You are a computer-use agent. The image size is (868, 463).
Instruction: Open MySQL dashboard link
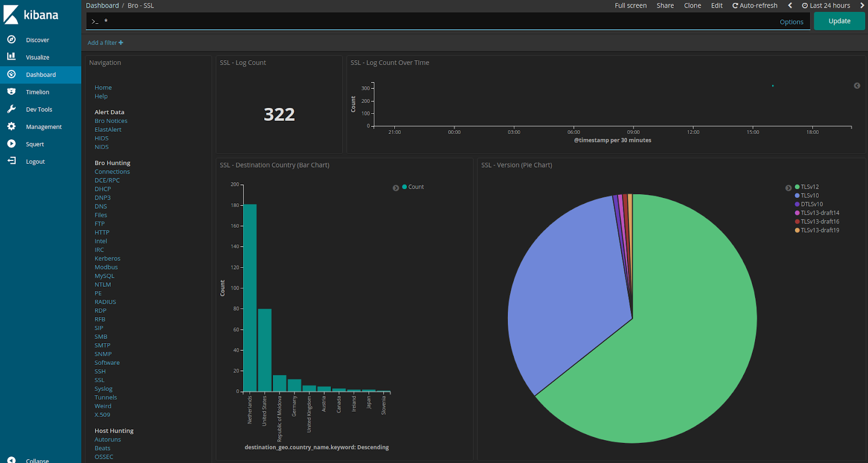[x=105, y=276]
